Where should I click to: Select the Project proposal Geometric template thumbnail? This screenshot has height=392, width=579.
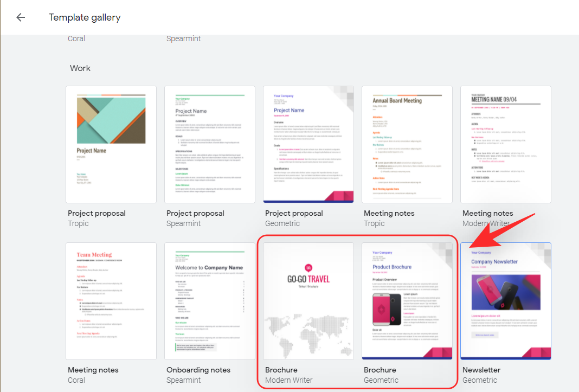(308, 144)
